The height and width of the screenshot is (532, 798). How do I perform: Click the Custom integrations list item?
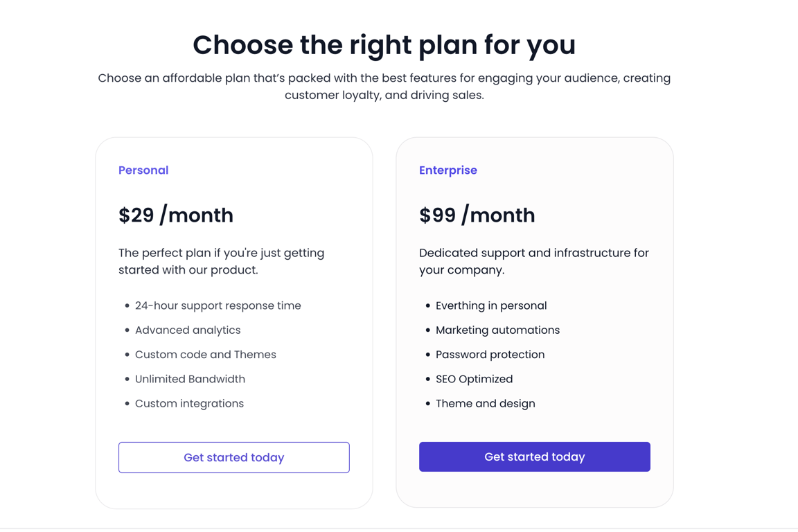point(189,403)
